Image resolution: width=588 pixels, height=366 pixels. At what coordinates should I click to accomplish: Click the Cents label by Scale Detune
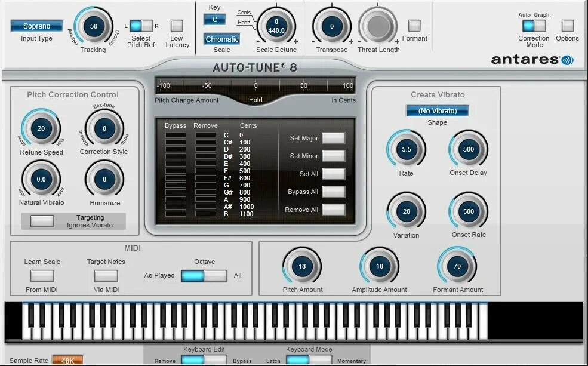click(244, 13)
